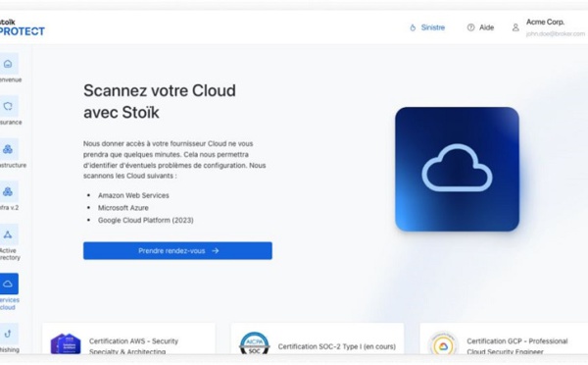This screenshot has width=588, height=365.
Task: Click the AWS certification badge icon
Action: (66, 343)
